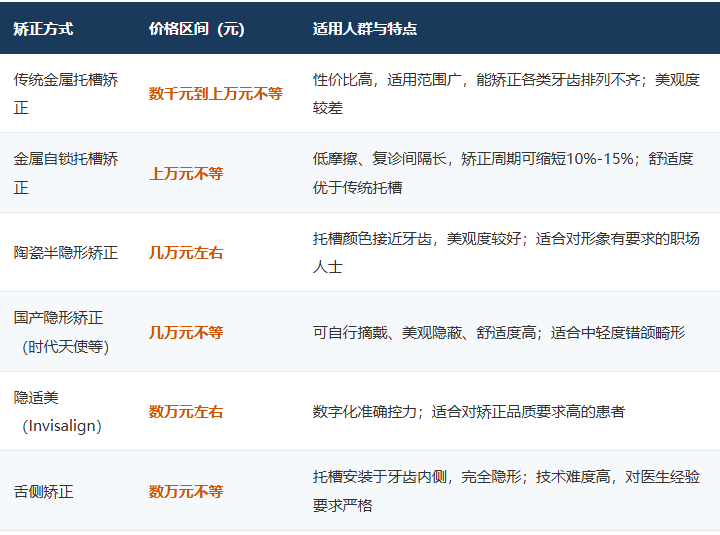Click the description starting with 性价比高

click(506, 94)
